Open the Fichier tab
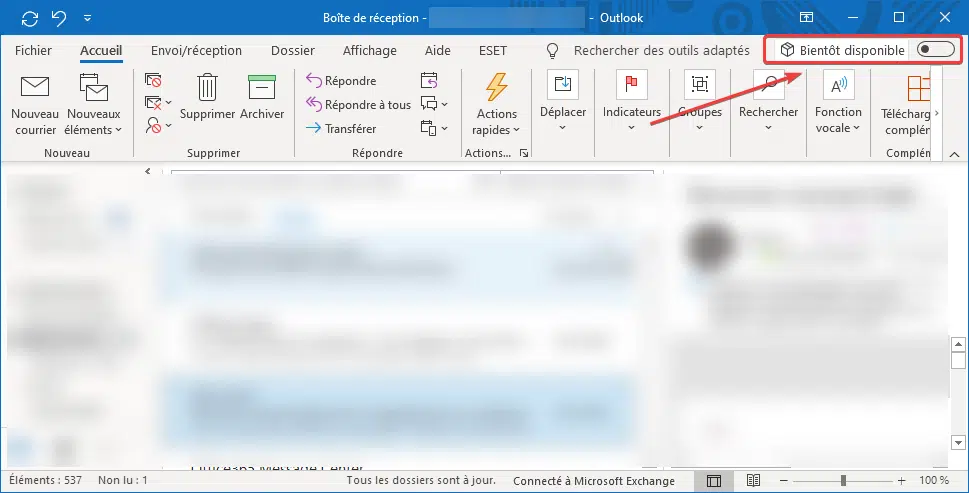Screen dimensions: 969x493 [33, 51]
